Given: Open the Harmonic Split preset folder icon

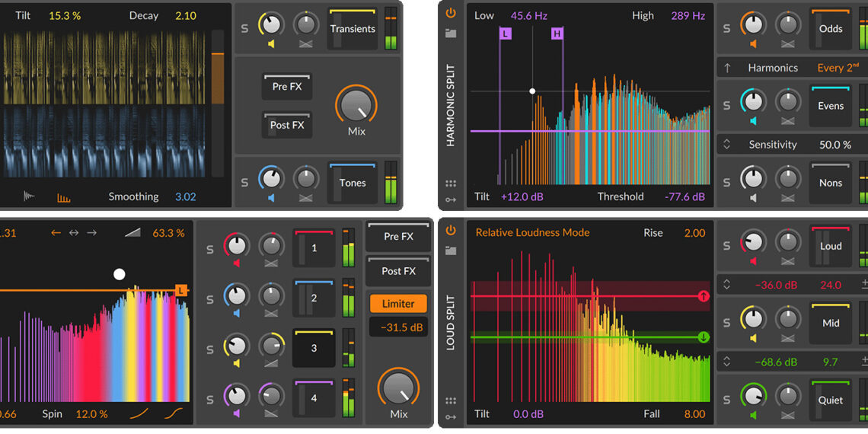Looking at the screenshot, I should (x=451, y=33).
